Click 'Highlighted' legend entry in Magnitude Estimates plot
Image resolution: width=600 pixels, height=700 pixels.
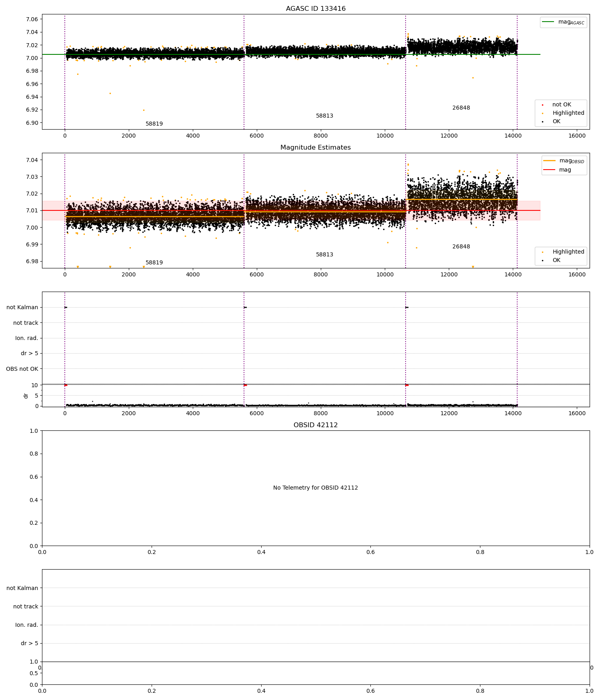(568, 252)
